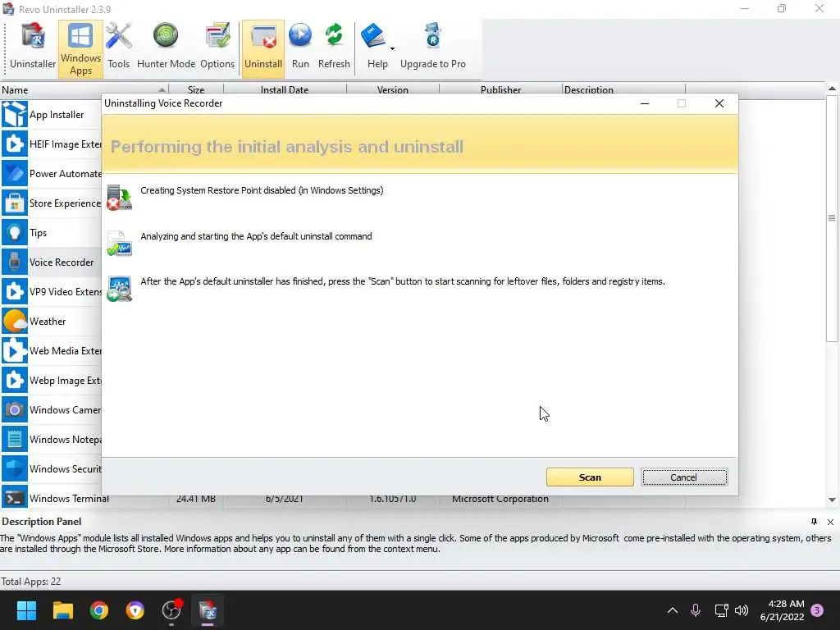Select the Weather app icon
Image resolution: width=840 pixels, height=630 pixels.
[15, 321]
